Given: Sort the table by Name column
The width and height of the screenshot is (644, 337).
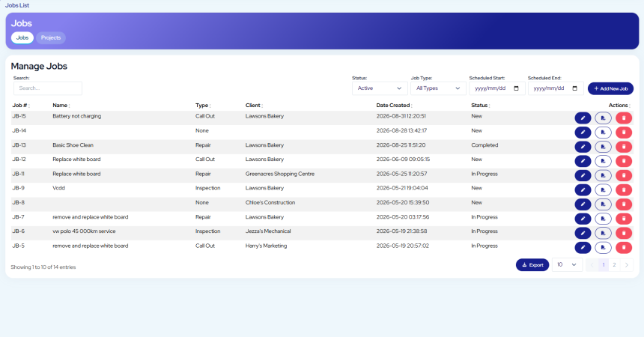Looking at the screenshot, I should coord(61,106).
